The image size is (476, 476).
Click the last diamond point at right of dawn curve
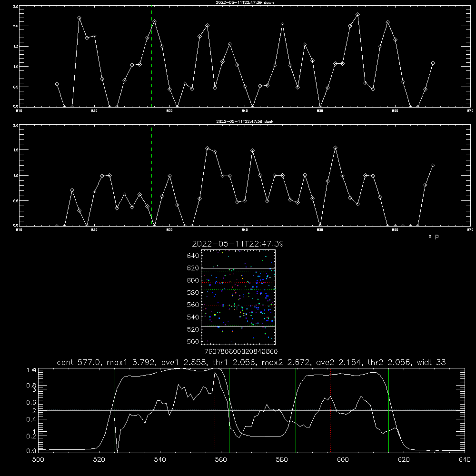click(433, 63)
